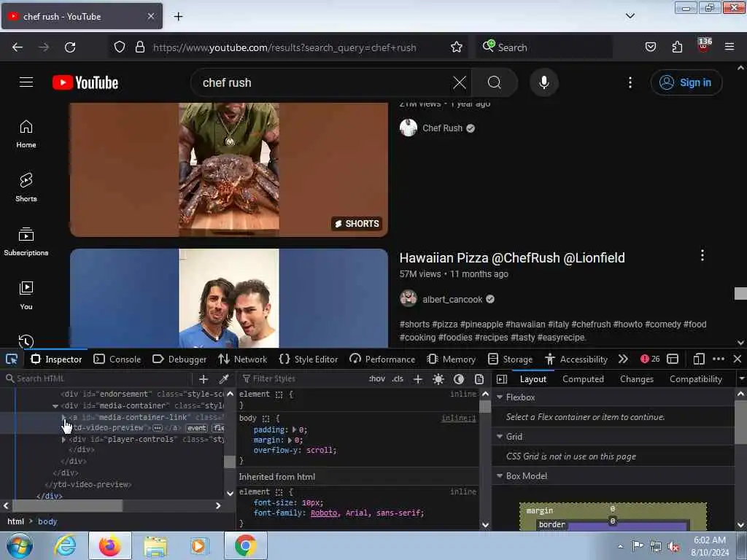The image size is (747, 560).
Task: Add a new node with plus icon
Action: click(x=204, y=379)
